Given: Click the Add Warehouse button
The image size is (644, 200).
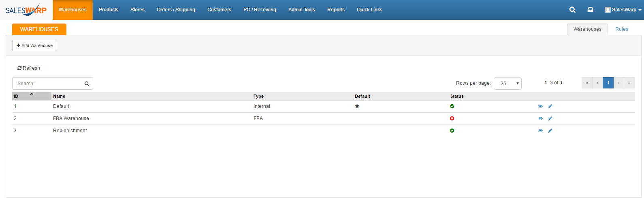Looking at the screenshot, I should [x=34, y=45].
